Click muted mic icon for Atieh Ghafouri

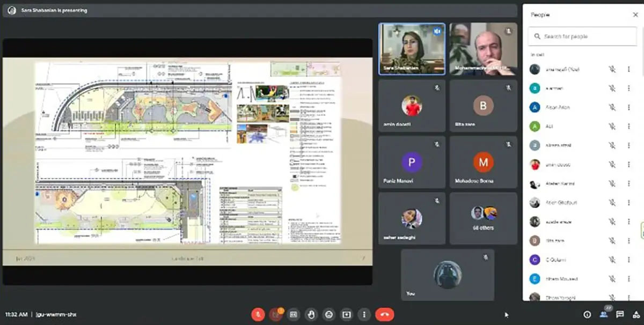tap(612, 203)
